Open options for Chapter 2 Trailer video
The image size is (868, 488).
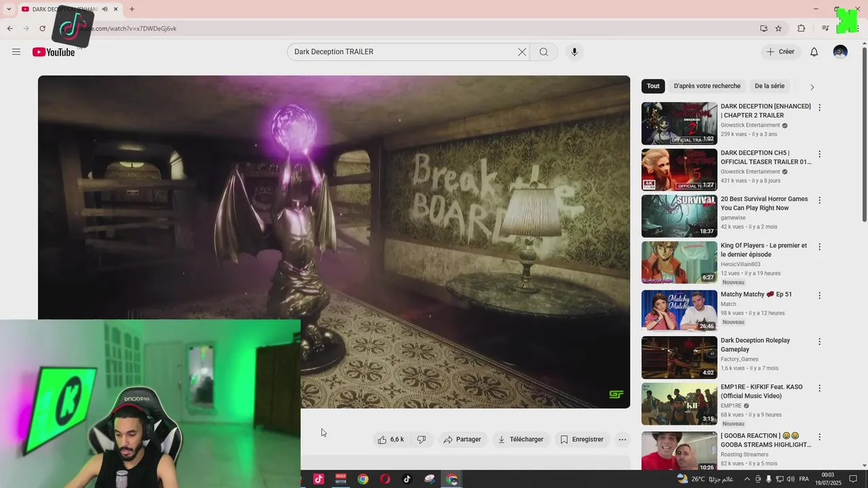coord(819,108)
